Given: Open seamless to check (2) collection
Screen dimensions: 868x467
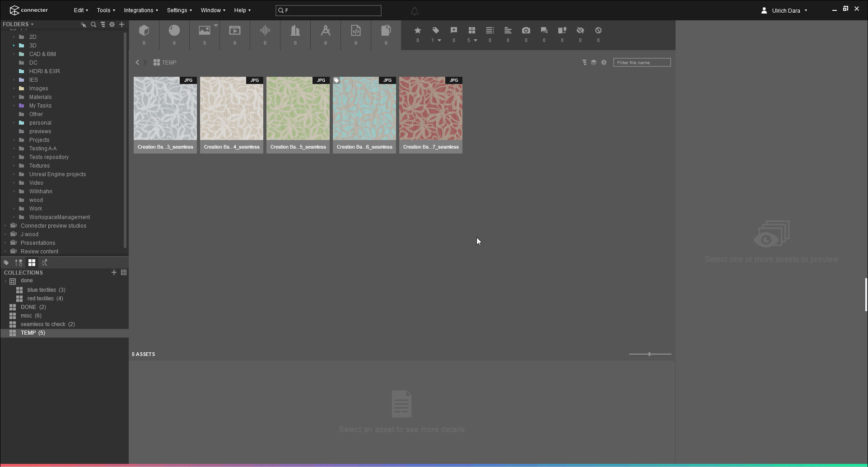Looking at the screenshot, I should (x=47, y=324).
